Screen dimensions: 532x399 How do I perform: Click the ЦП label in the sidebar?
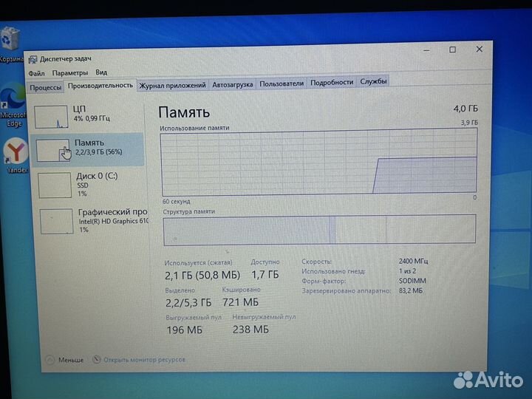click(79, 109)
